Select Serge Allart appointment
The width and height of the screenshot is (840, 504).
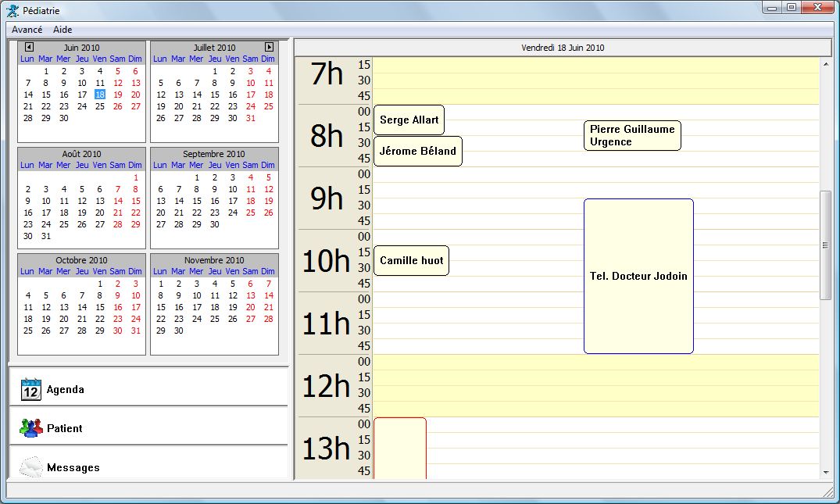point(409,120)
